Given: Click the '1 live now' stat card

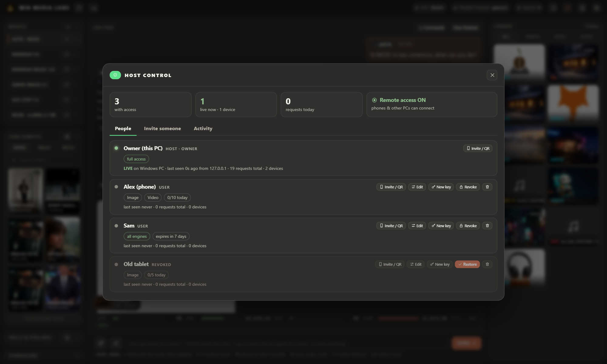Looking at the screenshot, I should 236,104.
